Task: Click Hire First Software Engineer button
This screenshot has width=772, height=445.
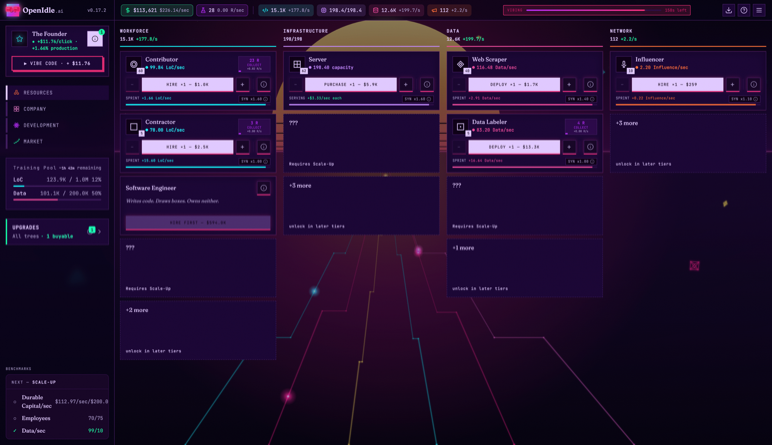Action: tap(198, 222)
